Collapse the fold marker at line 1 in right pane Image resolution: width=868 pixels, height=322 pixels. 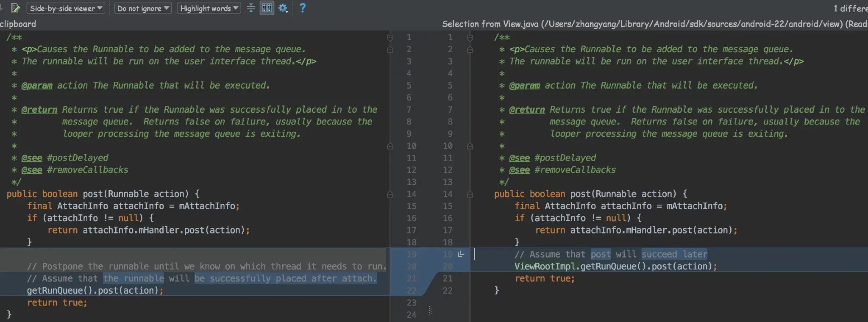click(x=470, y=37)
